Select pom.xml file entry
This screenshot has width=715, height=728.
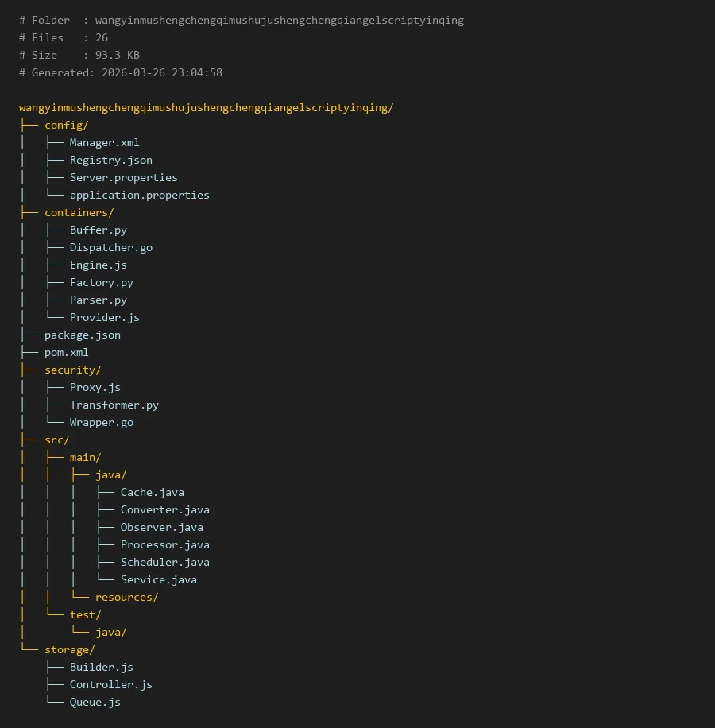(x=66, y=352)
